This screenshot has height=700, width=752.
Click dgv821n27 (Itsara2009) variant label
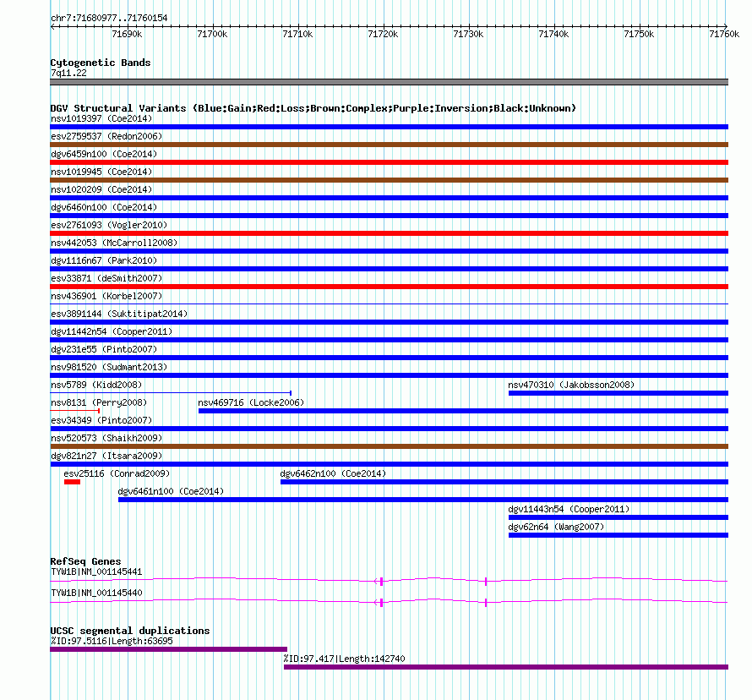click(x=106, y=456)
